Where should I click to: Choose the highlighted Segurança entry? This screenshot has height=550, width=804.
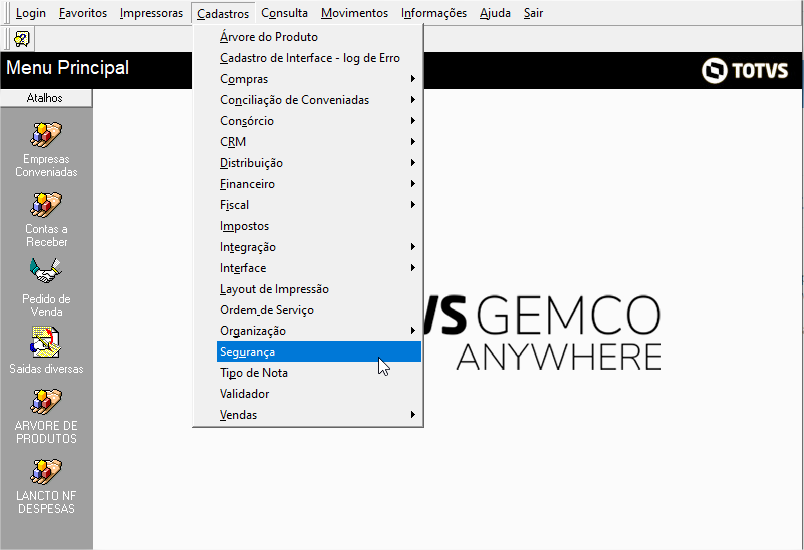coord(318,352)
